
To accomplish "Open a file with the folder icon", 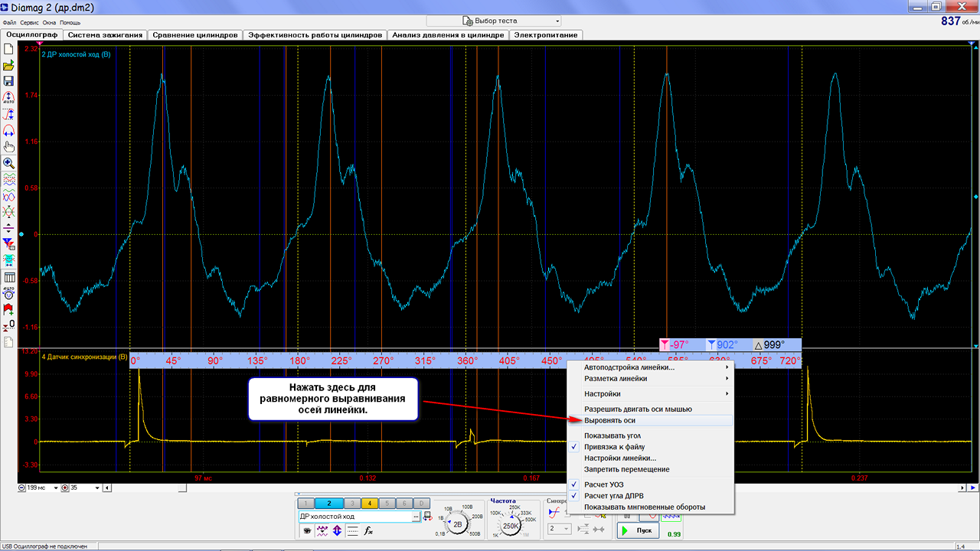I will coord(8,65).
